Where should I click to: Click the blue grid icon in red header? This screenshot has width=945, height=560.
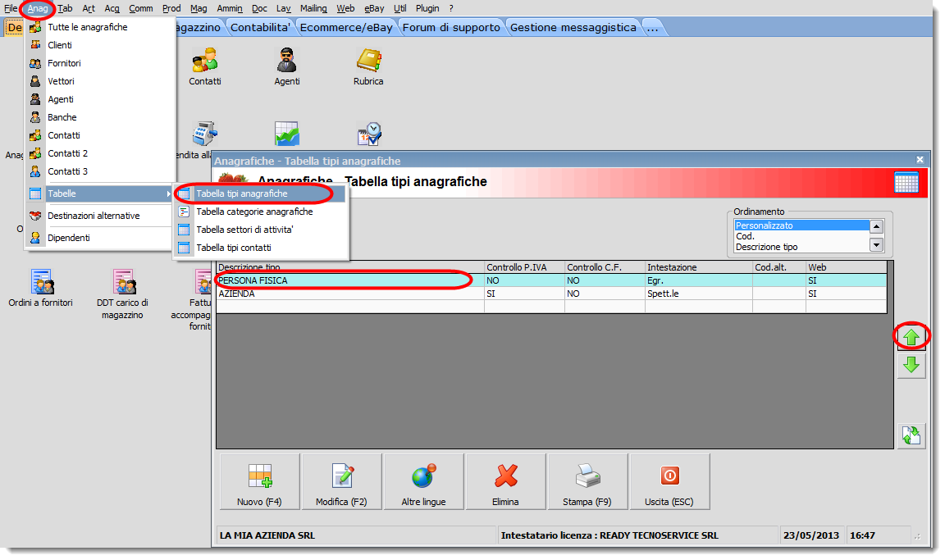click(906, 183)
